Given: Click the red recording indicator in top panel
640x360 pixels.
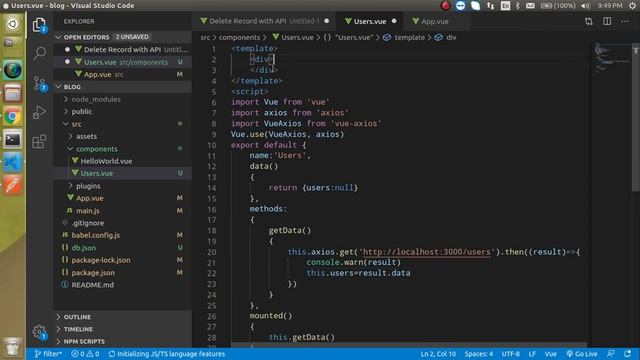Looking at the screenshot, I should pyautogui.click(x=445, y=6).
